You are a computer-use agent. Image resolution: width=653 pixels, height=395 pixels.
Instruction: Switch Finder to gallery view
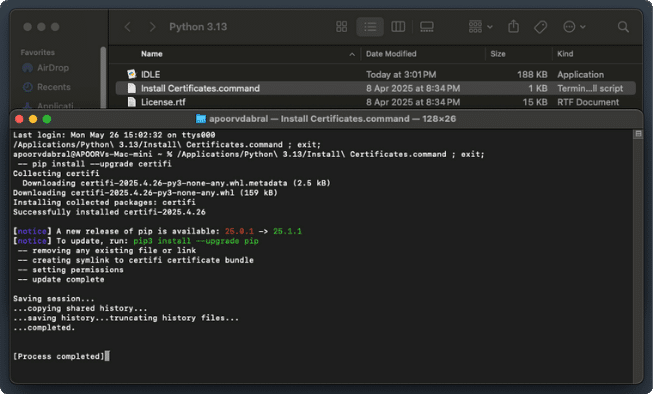426,27
